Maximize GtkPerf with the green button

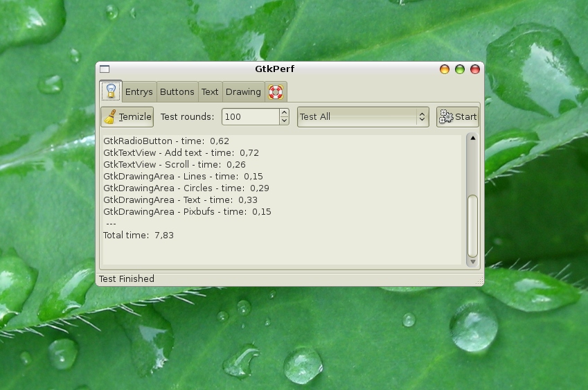460,69
